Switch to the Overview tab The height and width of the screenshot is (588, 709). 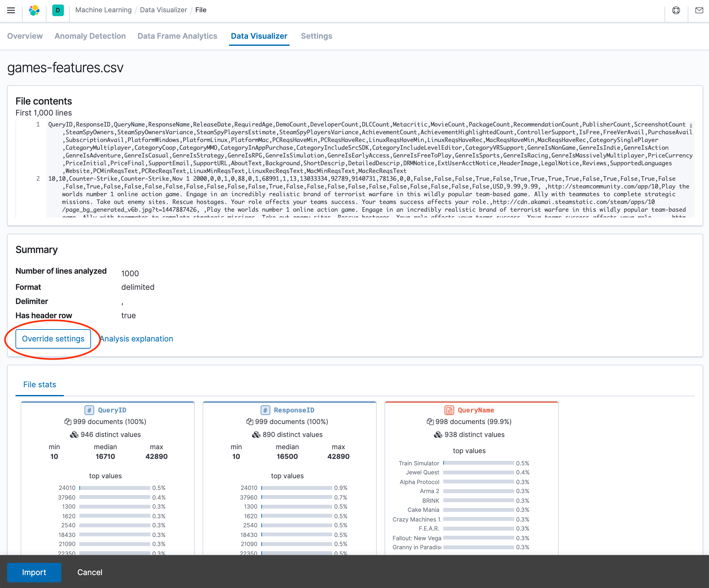tap(25, 36)
